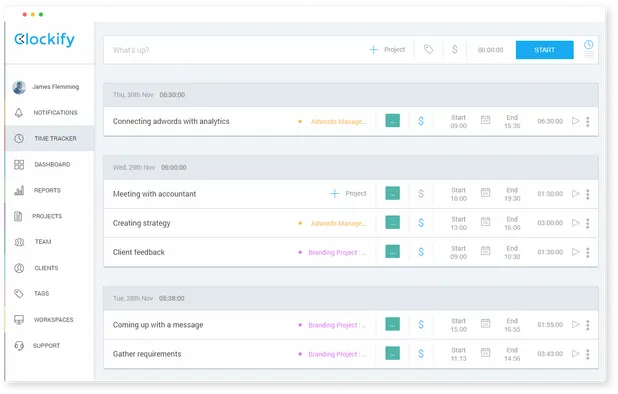This screenshot has height=394, width=618.
Task: Edit start time 18:00 of Meeting with accountant
Action: pyautogui.click(x=458, y=198)
